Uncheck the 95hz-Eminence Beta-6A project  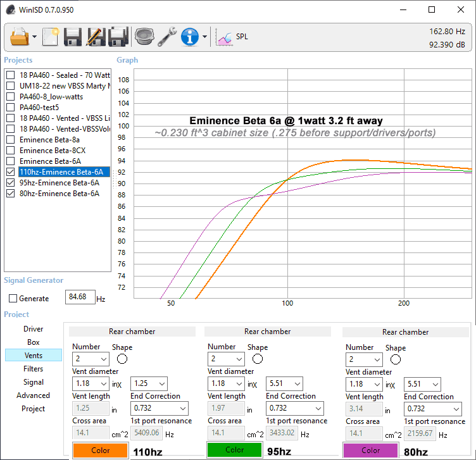coord(11,183)
